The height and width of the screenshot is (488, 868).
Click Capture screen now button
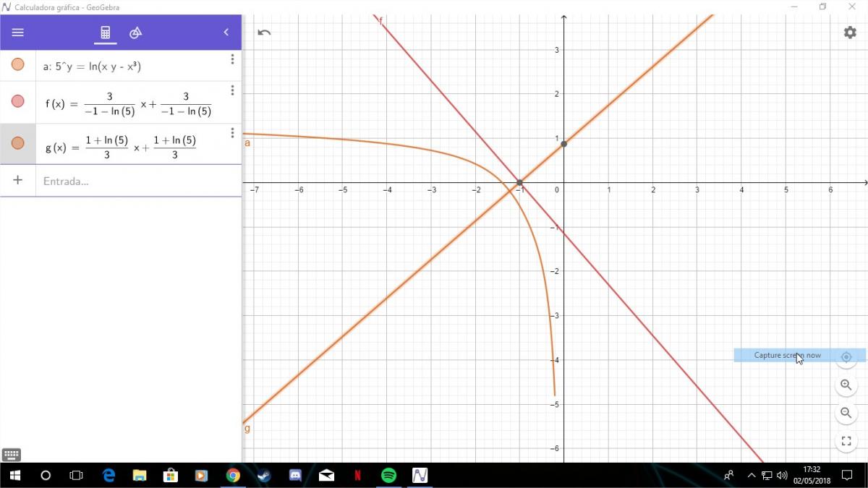787,356
